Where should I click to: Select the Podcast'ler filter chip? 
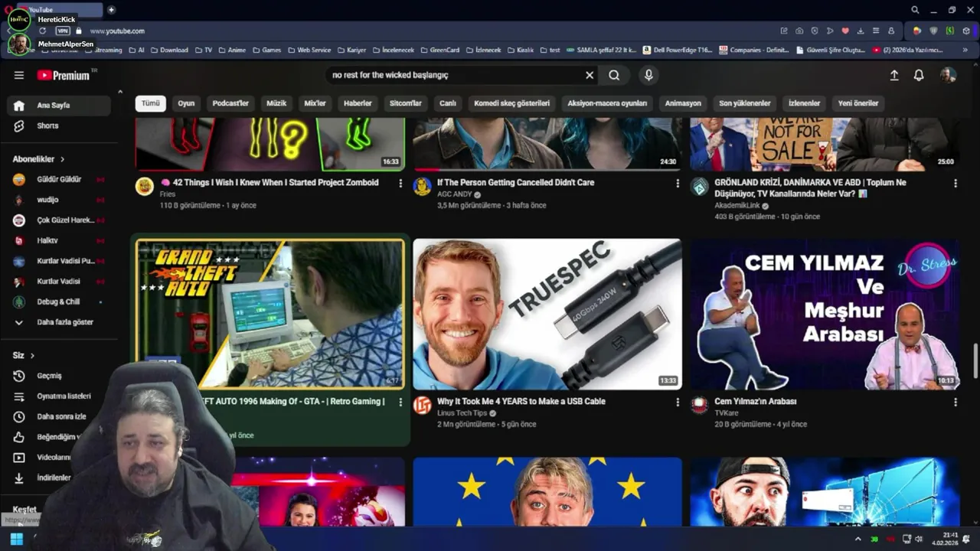point(230,103)
